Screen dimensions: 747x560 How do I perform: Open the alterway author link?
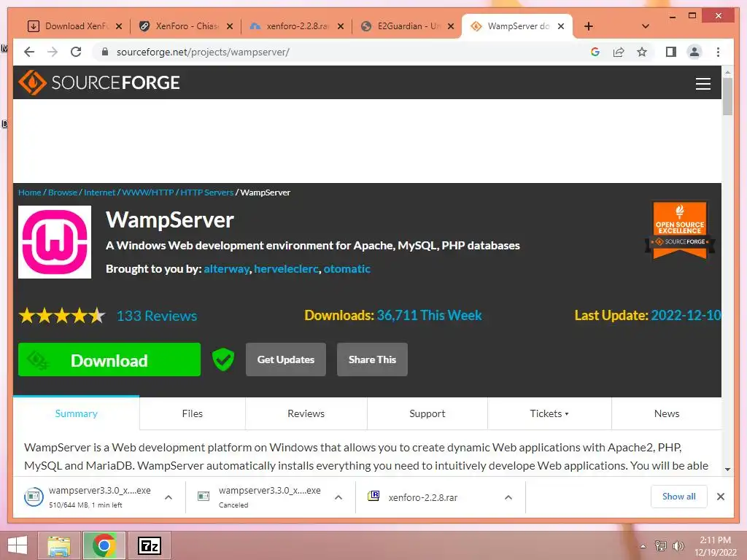(x=226, y=269)
